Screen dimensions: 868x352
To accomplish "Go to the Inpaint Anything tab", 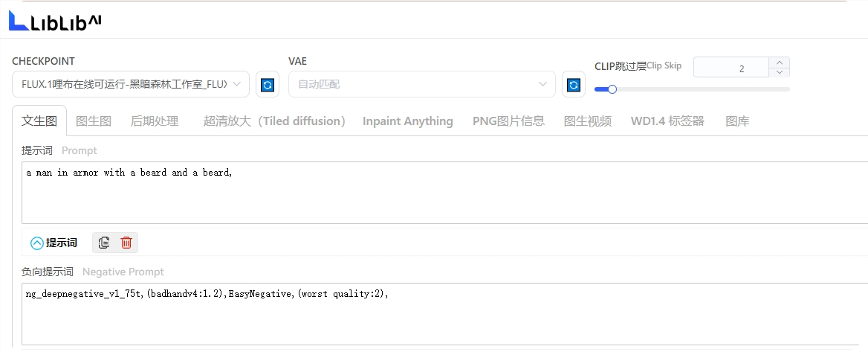I will pyautogui.click(x=407, y=121).
